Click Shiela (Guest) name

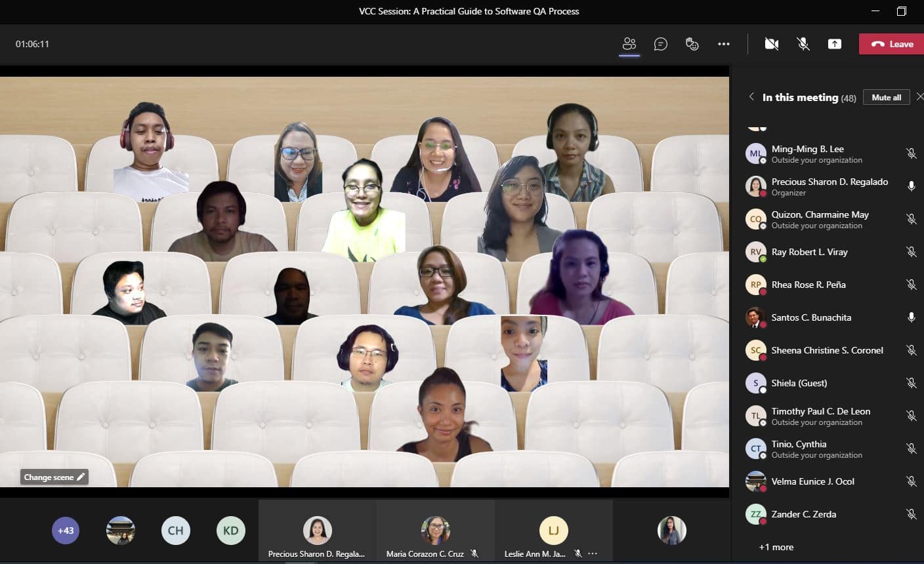[x=799, y=383]
